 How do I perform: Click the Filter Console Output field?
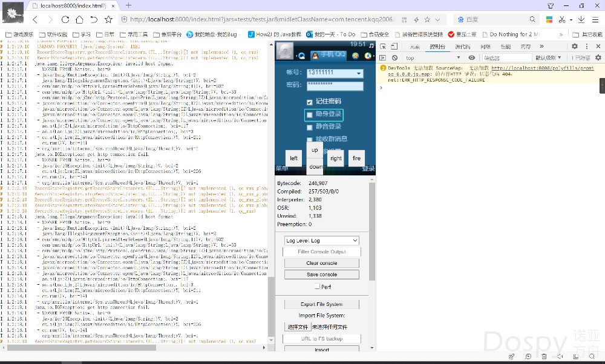pyautogui.click(x=322, y=252)
